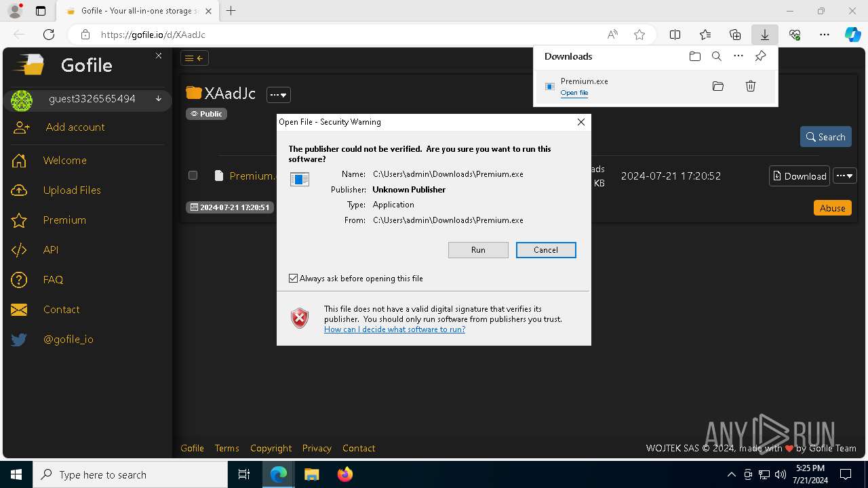This screenshot has height=488, width=868.
Task: Click the Public visibility badge
Action: click(x=206, y=114)
